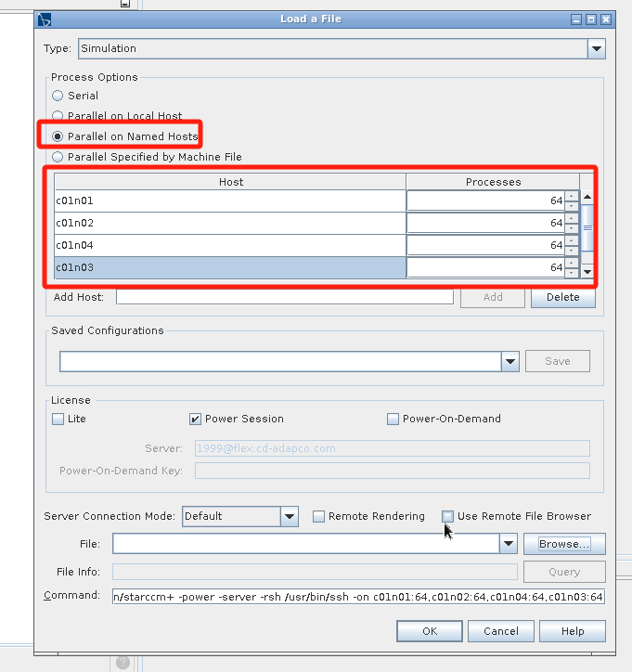The height and width of the screenshot is (672, 632).
Task: Maximize the Load a File dialog
Action: (591, 19)
